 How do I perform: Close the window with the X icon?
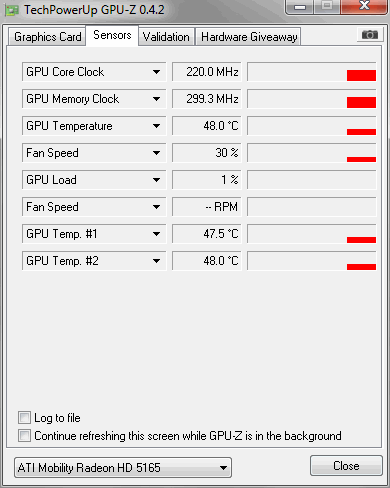point(364,6)
